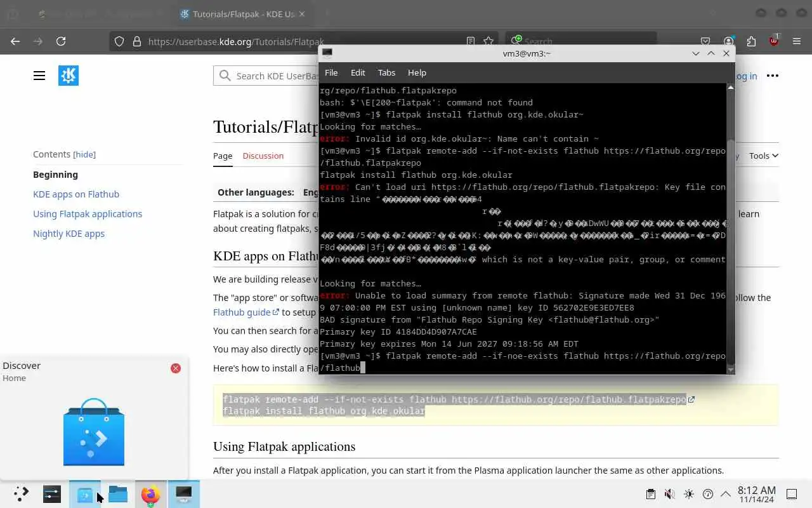Open terminal Tabs menu
Screen dimensions: 812x508
point(386,72)
